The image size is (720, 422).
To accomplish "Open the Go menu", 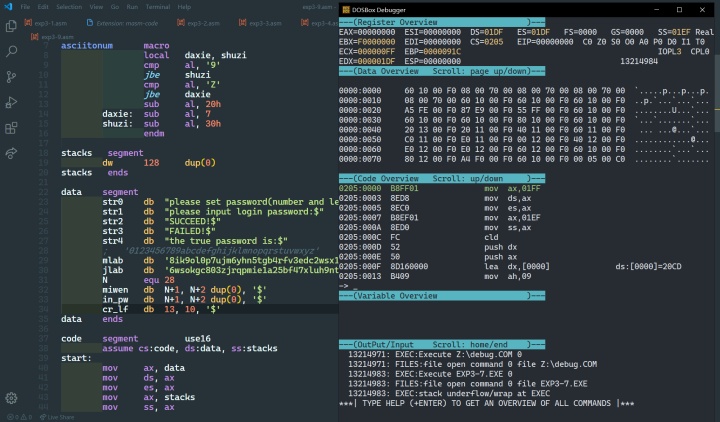I will pos(115,7).
